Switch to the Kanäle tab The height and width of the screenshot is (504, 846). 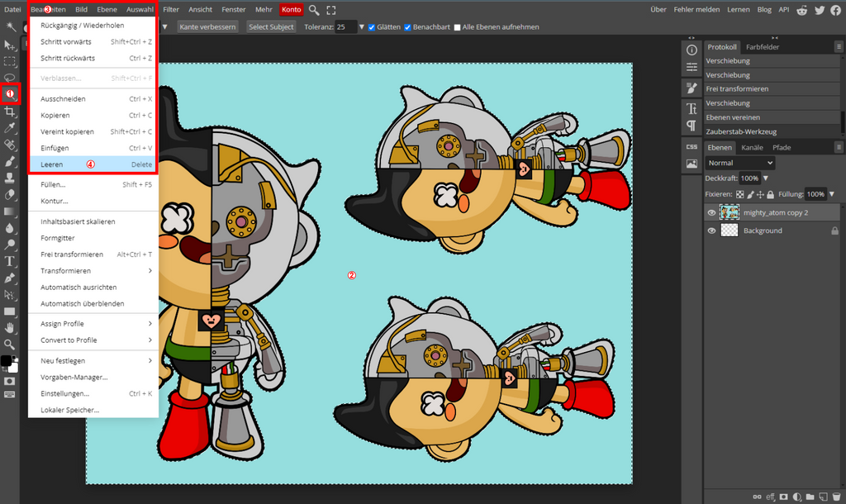(x=752, y=147)
